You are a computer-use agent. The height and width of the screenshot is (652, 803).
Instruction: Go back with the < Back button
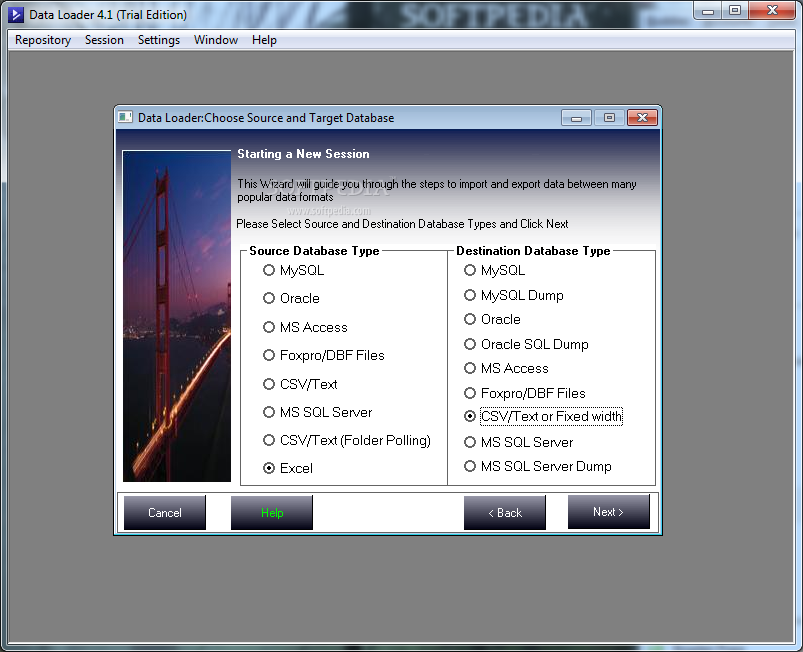point(505,512)
